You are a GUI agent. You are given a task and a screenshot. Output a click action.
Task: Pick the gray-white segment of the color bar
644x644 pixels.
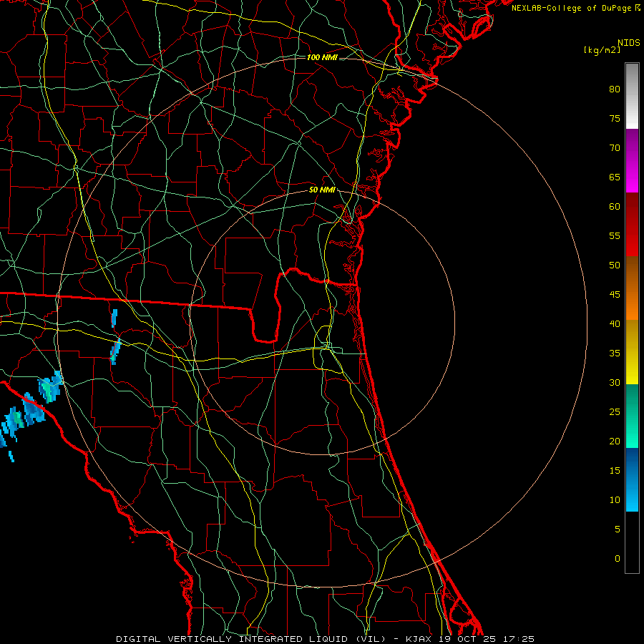click(x=632, y=96)
